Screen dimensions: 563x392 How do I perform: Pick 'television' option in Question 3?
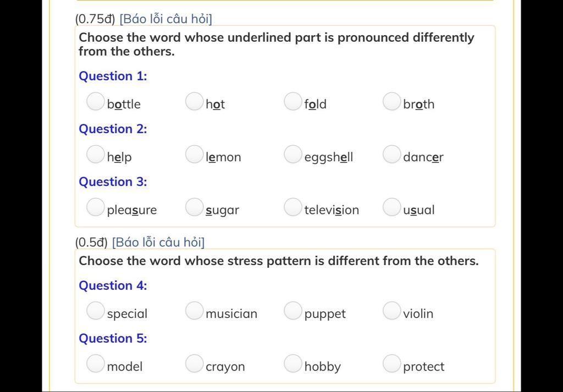(x=292, y=207)
